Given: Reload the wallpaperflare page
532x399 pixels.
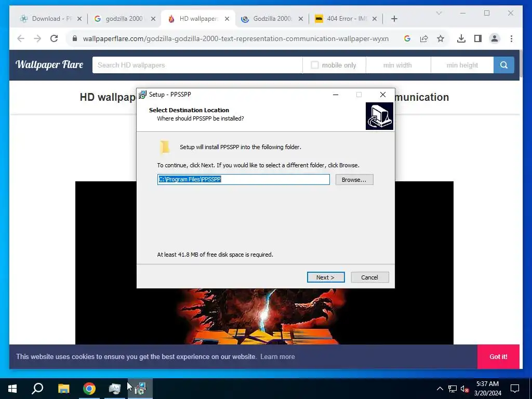Looking at the screenshot, I should (x=54, y=38).
